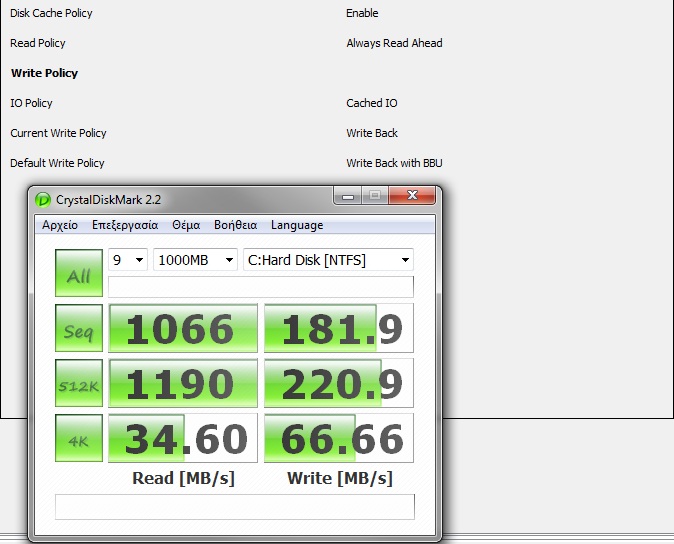Click the CrystalDiskMark 2.2 window title

tap(108, 200)
